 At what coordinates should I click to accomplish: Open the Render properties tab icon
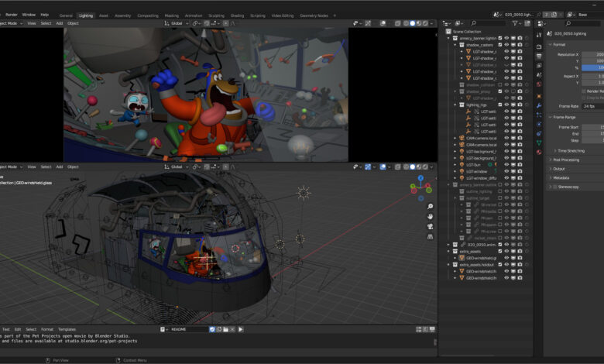539,47
